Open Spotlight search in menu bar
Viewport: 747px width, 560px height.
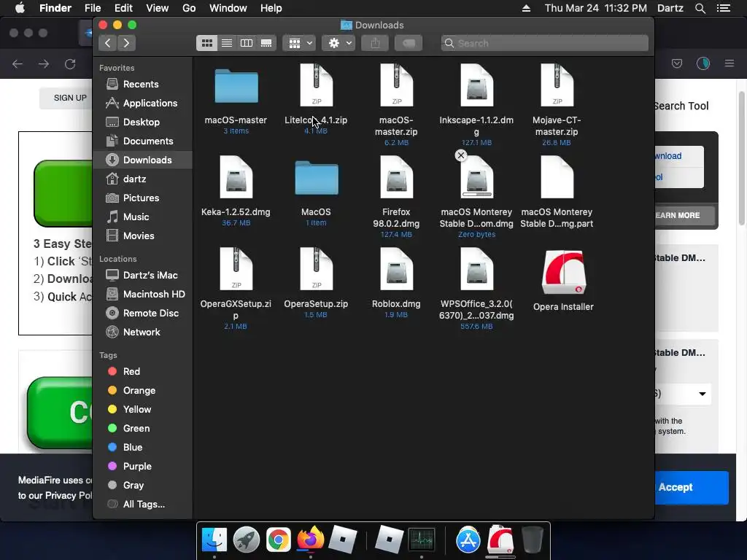click(700, 8)
